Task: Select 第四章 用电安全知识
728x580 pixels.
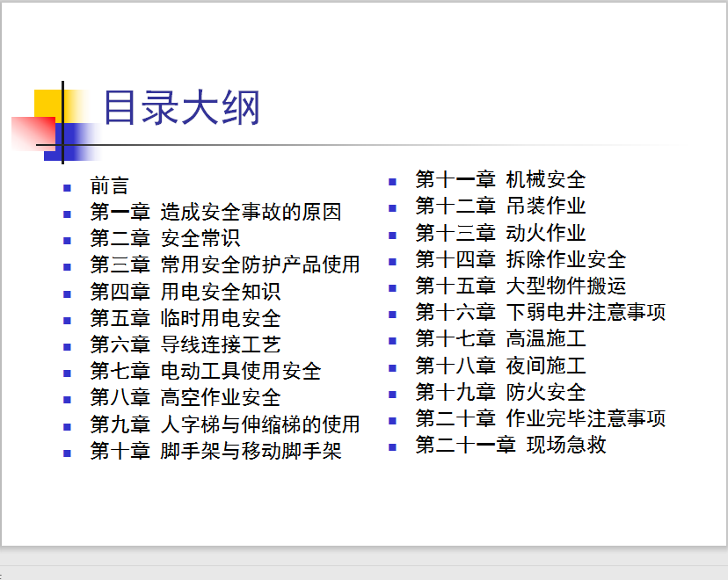Action: coord(186,292)
